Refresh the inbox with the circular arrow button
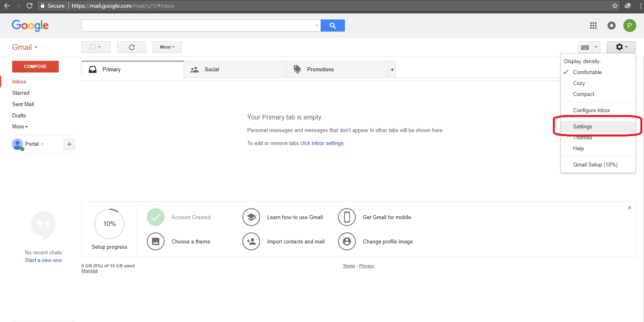The width and height of the screenshot is (644, 322). 132,47
